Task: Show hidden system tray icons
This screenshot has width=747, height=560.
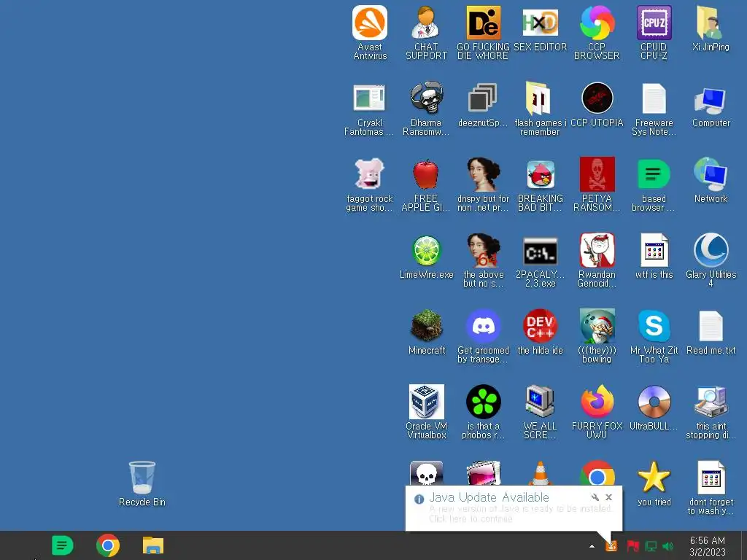Action: [592, 546]
